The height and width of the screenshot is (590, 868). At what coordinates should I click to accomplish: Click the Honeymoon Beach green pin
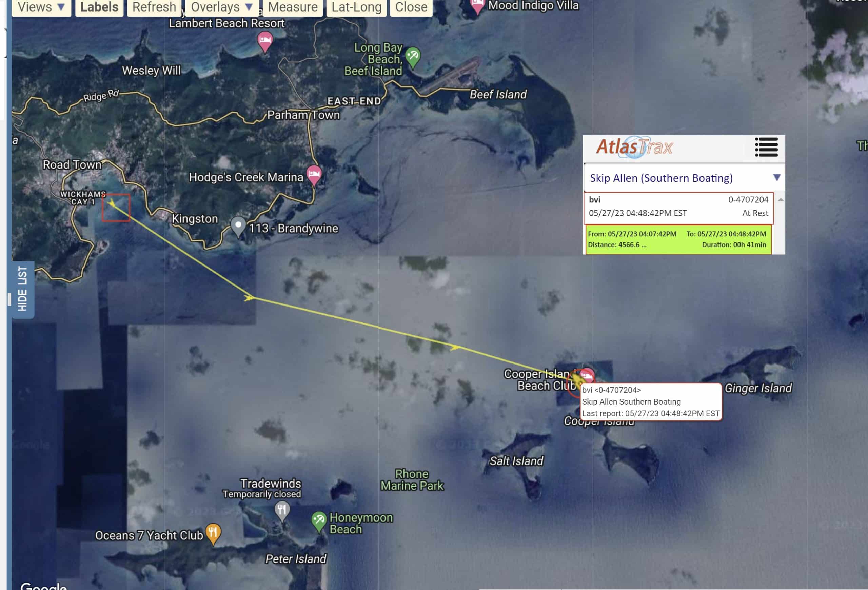coord(319,521)
